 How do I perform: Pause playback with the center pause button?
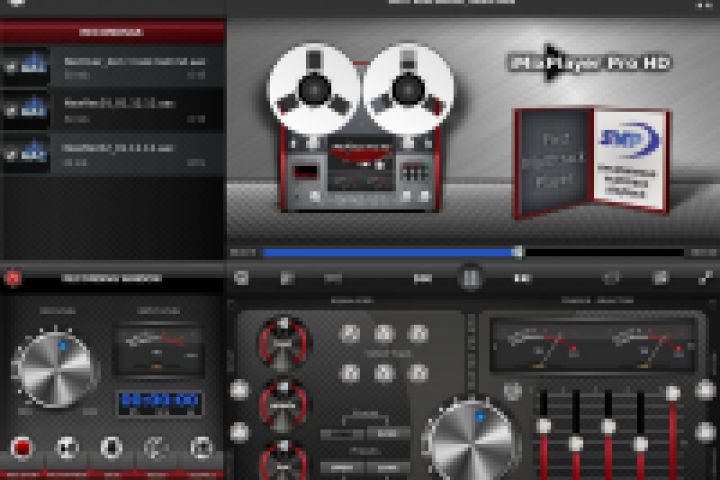click(x=471, y=277)
